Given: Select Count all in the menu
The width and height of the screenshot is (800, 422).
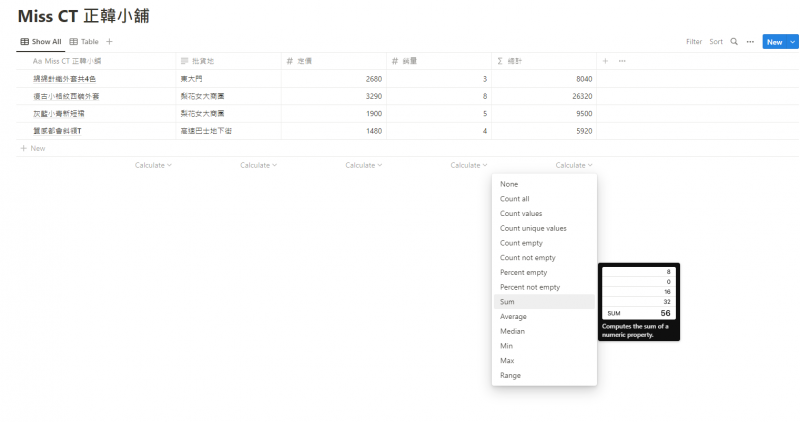Looking at the screenshot, I should (x=544, y=199).
